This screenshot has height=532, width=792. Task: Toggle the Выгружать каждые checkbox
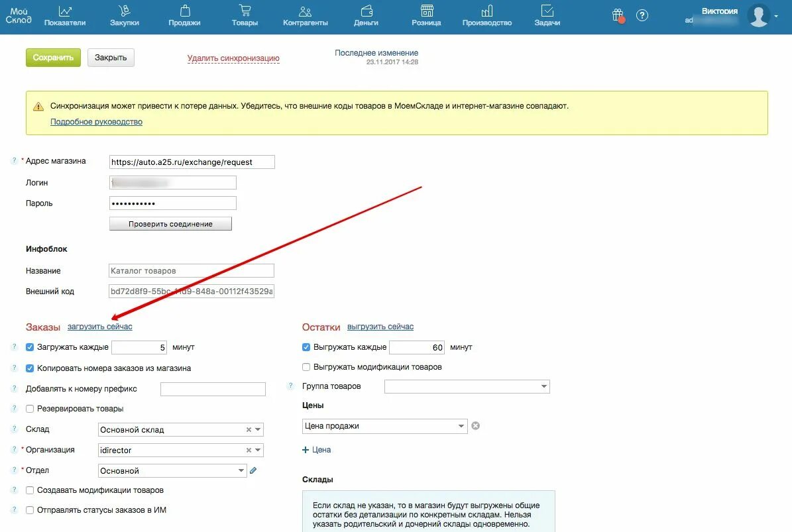(x=306, y=347)
